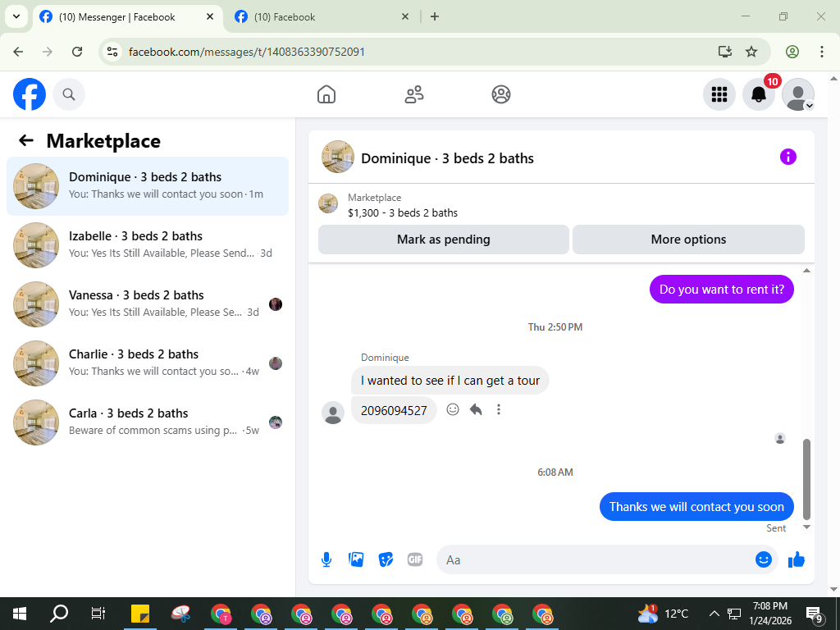Open the Chrome profile icon
This screenshot has height=630, width=840.
click(792, 52)
